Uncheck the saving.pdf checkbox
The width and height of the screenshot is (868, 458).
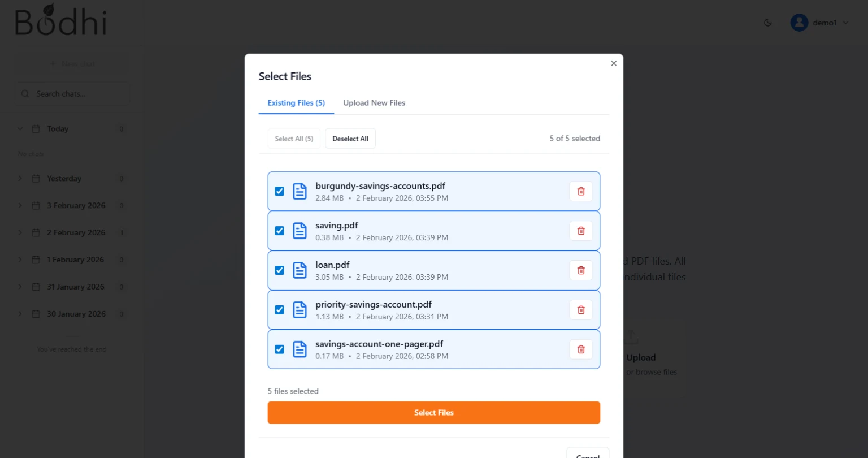tap(279, 231)
